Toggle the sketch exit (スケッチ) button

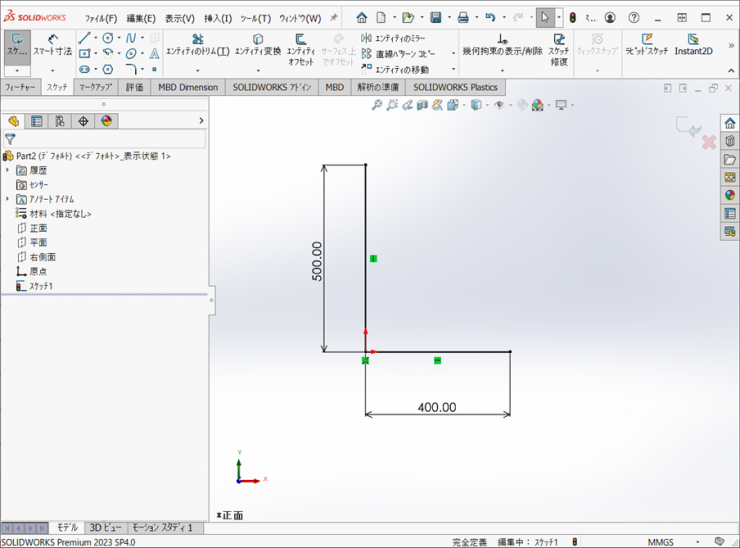pos(16,44)
